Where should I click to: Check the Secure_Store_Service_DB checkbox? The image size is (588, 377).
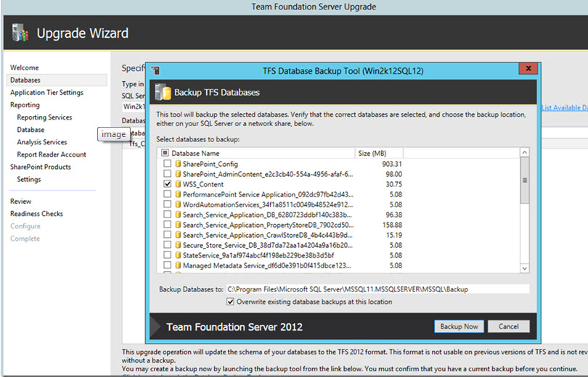[167, 245]
